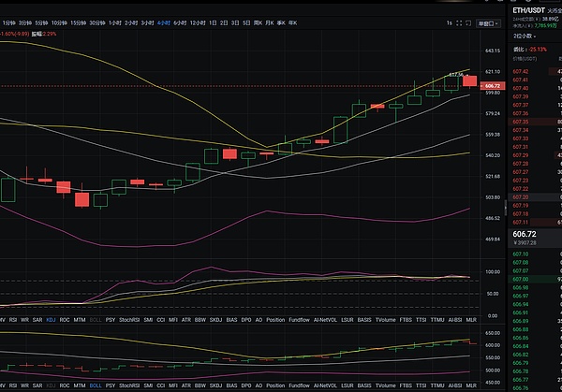Expand the 2位小数 decimal precision dropdown
The image size is (562, 392).
point(525,36)
